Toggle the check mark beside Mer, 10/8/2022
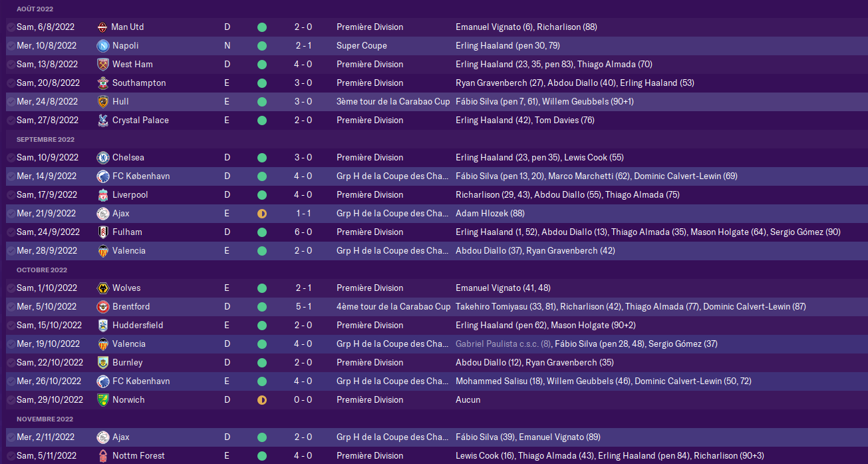 pyautogui.click(x=11, y=46)
